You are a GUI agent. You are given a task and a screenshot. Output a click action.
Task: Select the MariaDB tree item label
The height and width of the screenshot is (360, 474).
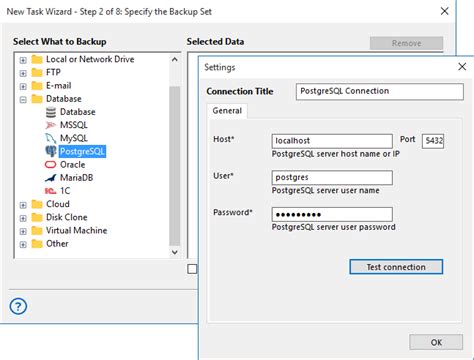(76, 178)
